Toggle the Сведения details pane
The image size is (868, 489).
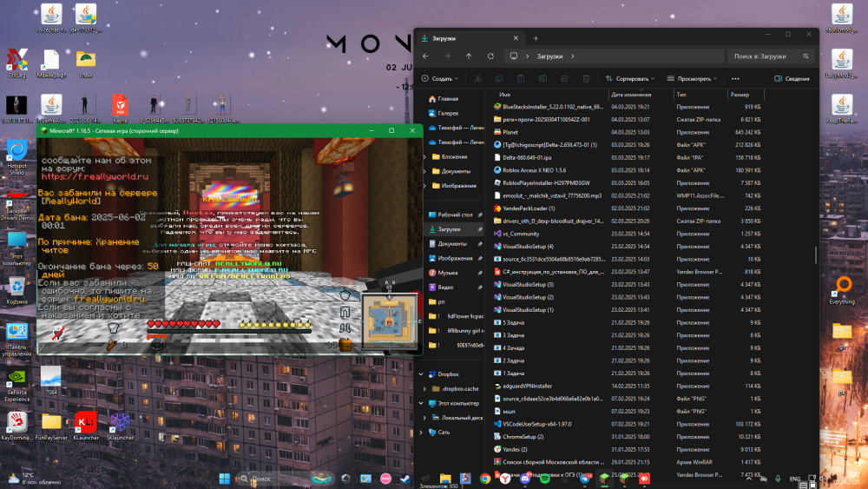point(792,79)
